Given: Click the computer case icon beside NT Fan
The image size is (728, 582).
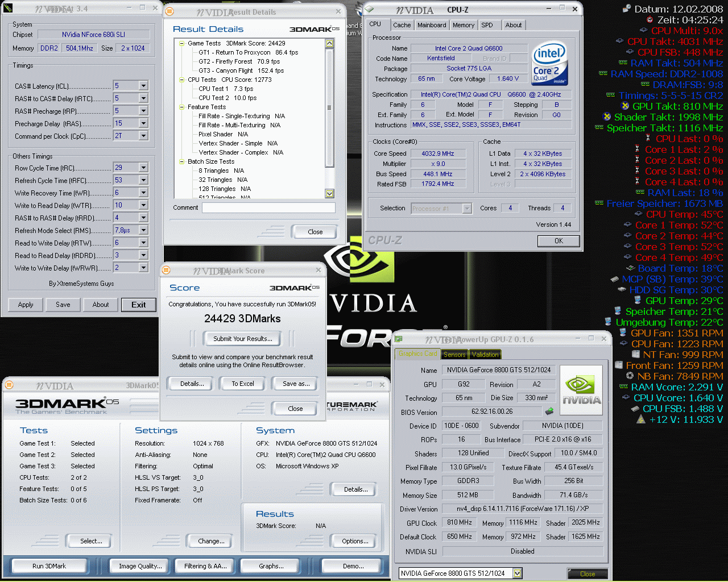Looking at the screenshot, I should (x=636, y=354).
